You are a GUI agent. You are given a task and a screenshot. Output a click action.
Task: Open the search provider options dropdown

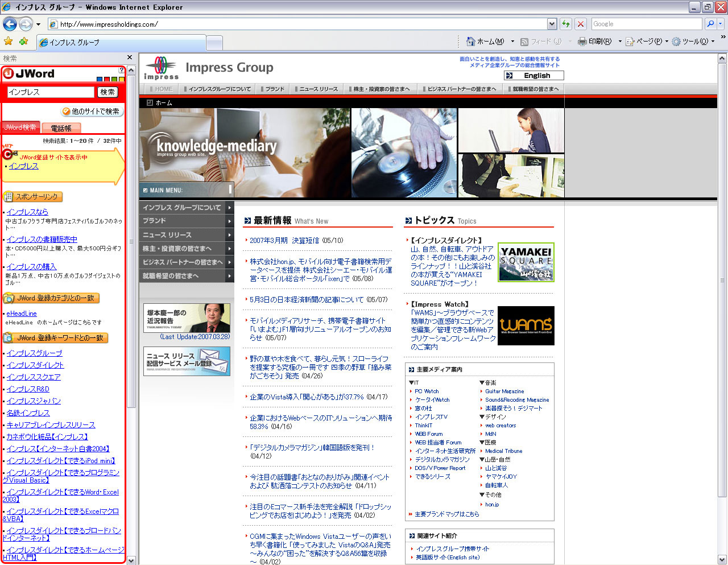721,24
